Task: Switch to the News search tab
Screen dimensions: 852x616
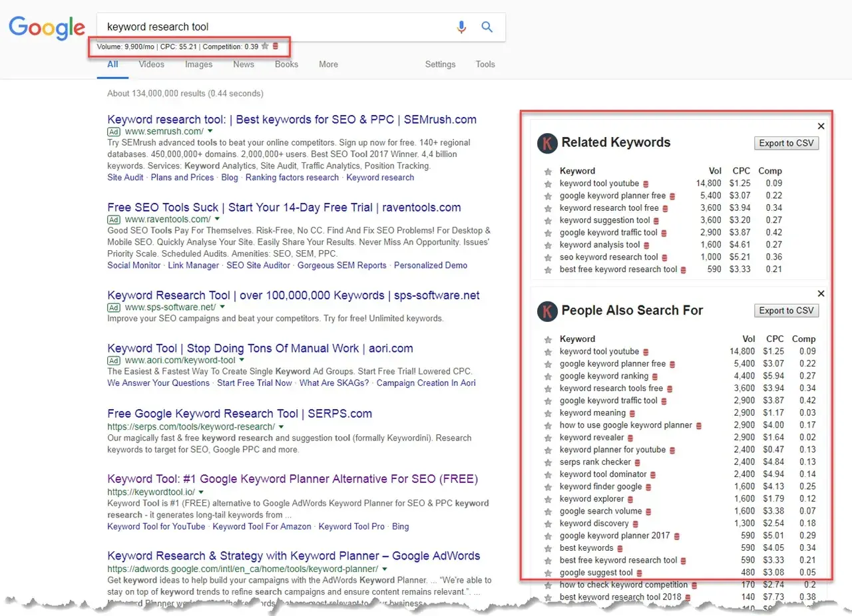Action: [244, 65]
